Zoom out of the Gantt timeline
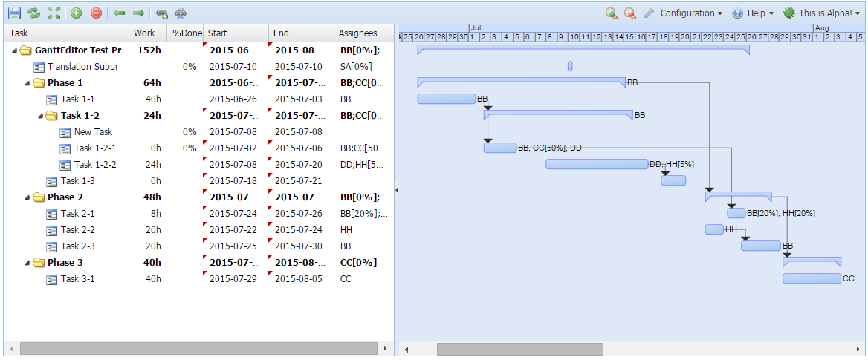868x360 pixels. click(630, 13)
